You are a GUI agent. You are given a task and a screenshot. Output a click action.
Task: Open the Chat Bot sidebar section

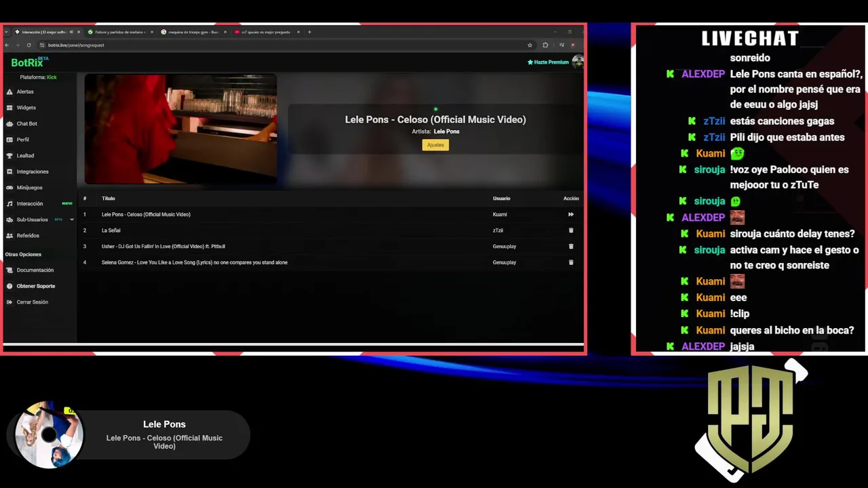click(27, 123)
